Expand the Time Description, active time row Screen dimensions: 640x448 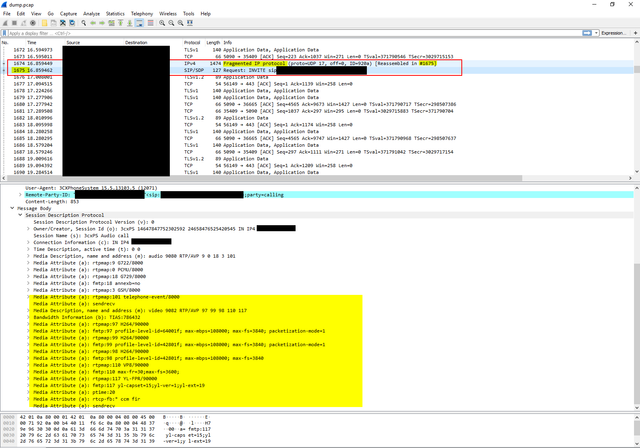[x=28, y=249]
